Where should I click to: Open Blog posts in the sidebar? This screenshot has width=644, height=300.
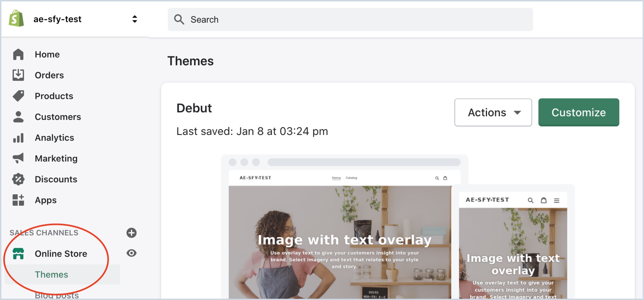click(x=57, y=296)
